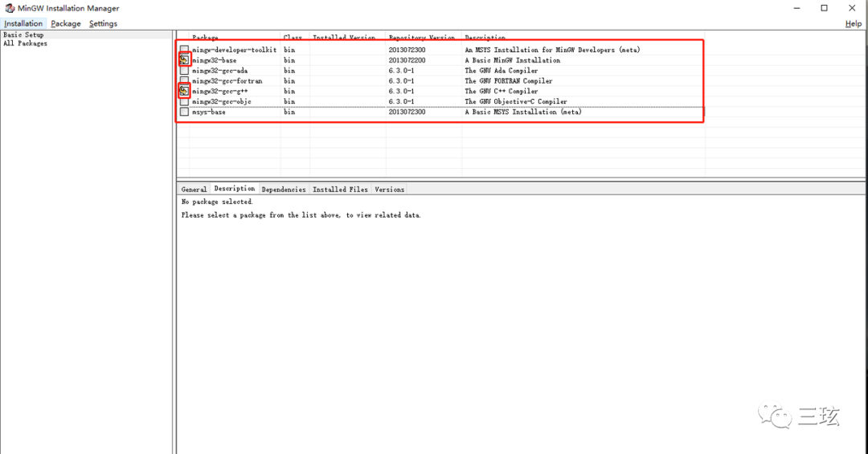Open the Help menu

click(853, 23)
